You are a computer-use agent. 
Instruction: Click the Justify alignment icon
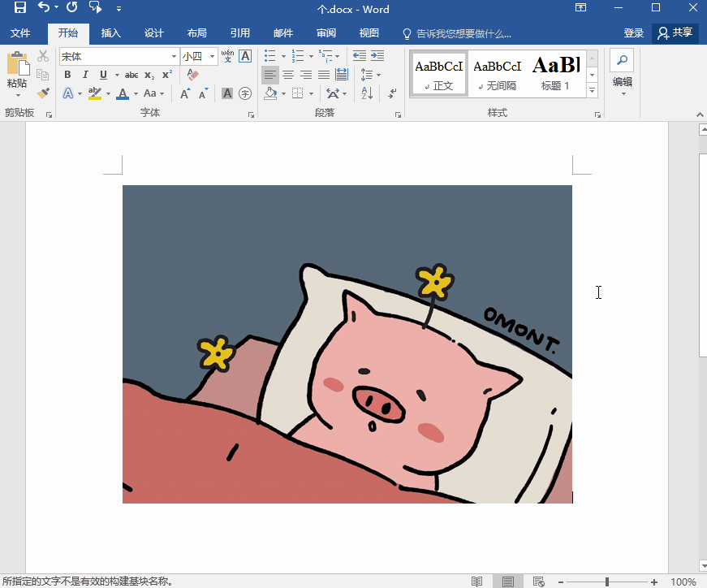[x=324, y=75]
